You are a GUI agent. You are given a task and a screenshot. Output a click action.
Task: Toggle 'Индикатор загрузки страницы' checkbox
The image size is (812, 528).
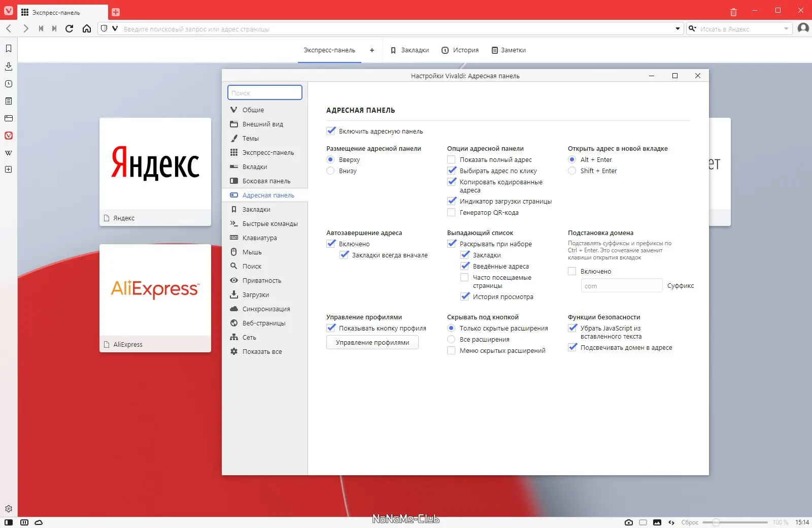452,201
